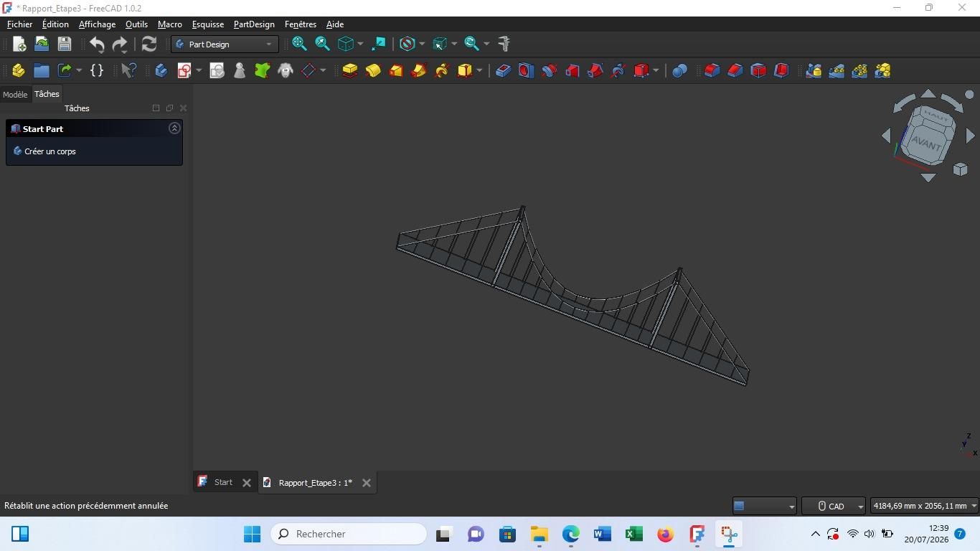Expand the subtractive primitive dropdown arrow

pos(656,70)
